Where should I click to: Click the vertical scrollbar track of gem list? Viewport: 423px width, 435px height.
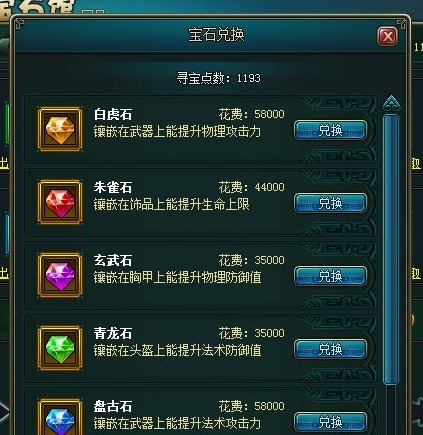(391, 249)
